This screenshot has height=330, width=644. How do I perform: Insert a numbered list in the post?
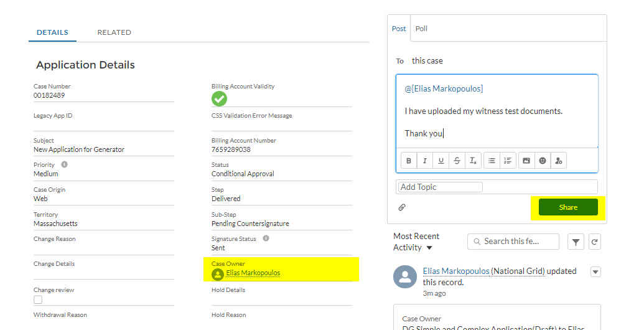pyautogui.click(x=508, y=161)
